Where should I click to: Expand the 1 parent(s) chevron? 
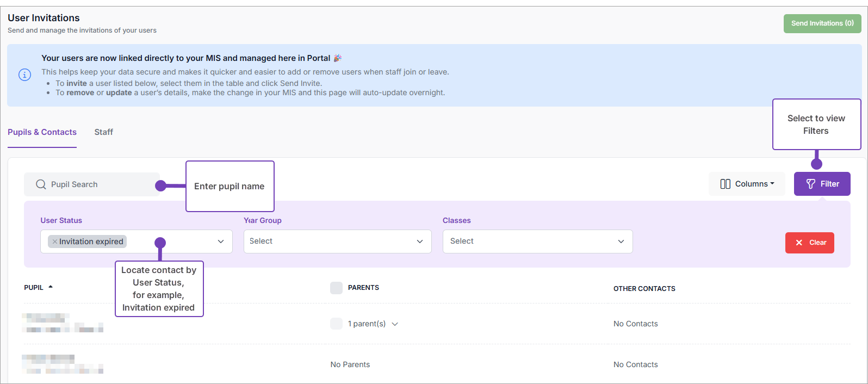[x=395, y=324]
